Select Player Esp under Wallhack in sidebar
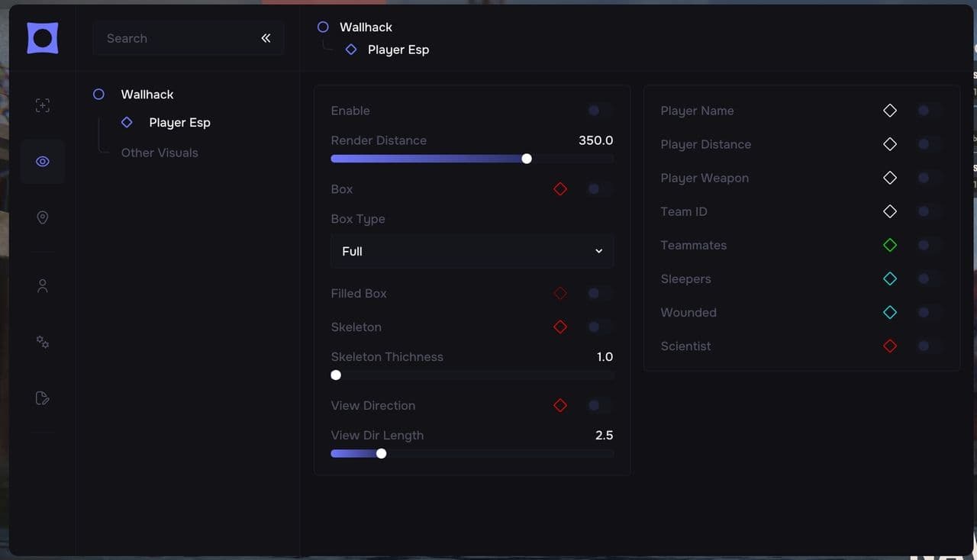The width and height of the screenshot is (977, 560). (x=179, y=123)
